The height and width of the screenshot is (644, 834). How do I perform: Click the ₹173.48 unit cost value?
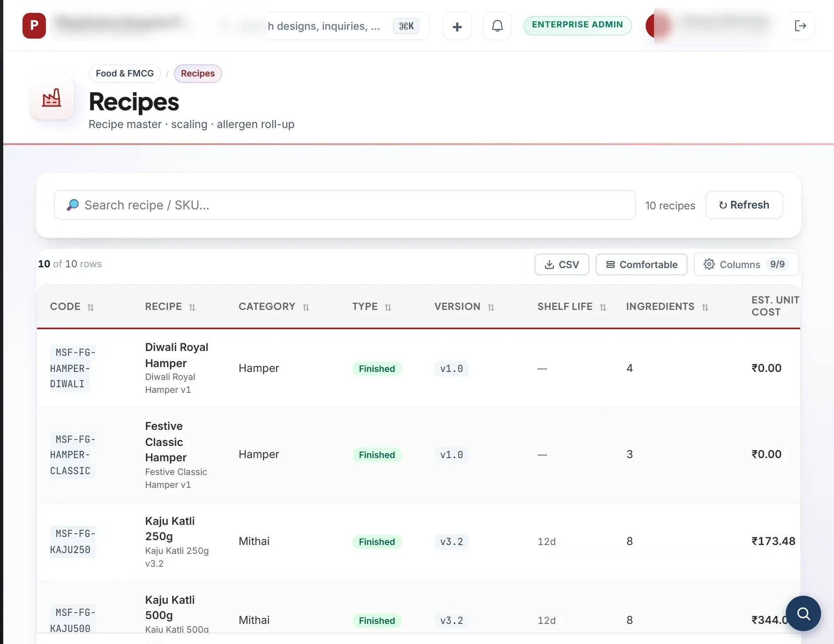click(x=773, y=541)
